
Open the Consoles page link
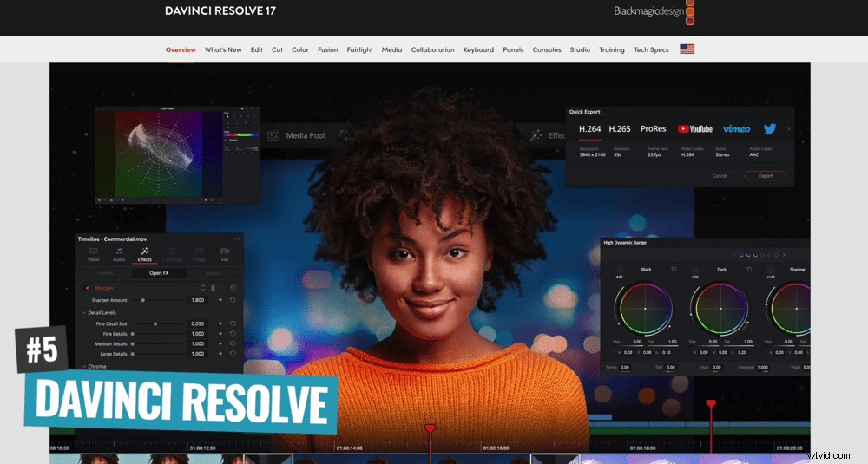[546, 49]
